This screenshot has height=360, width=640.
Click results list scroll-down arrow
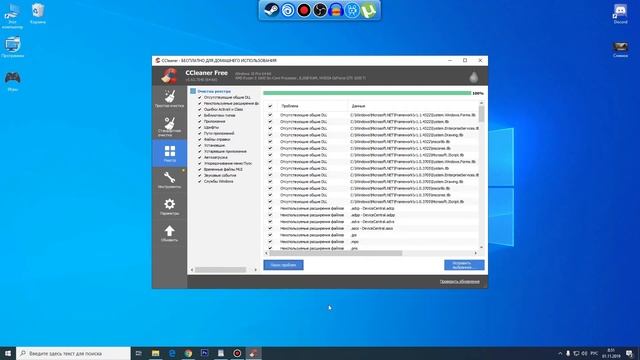click(x=482, y=247)
